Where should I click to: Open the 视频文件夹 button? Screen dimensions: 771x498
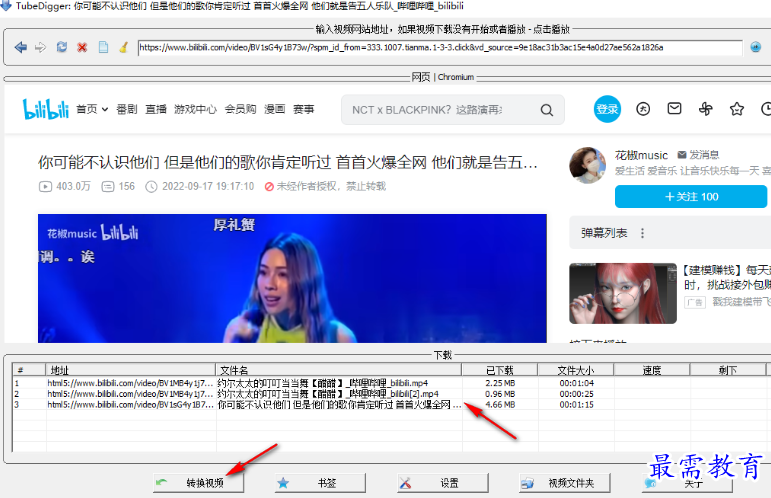[x=564, y=483]
